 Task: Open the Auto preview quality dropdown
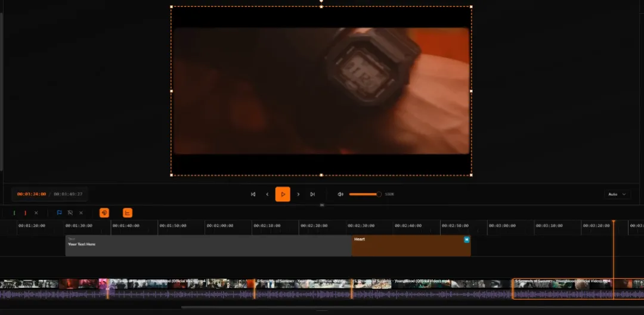tap(617, 194)
